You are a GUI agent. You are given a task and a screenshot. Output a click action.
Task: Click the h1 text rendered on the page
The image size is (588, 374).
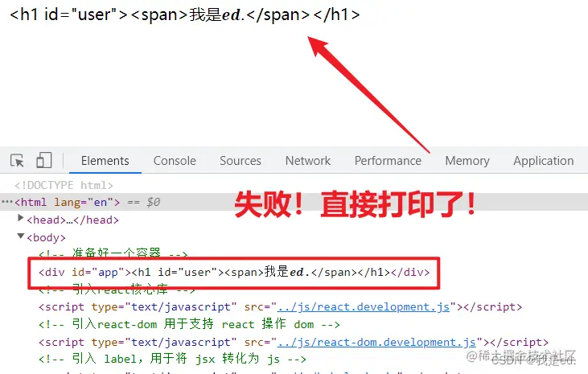tap(184, 14)
